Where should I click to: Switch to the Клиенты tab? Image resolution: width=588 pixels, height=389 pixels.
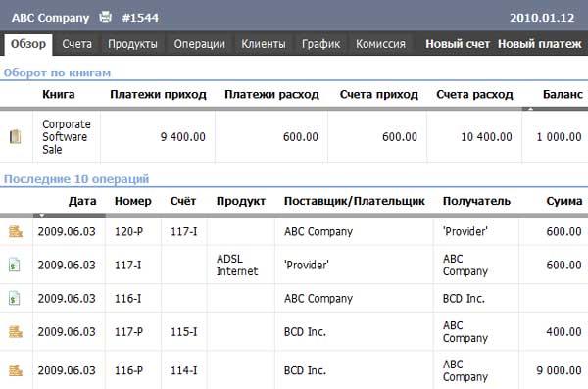(x=264, y=44)
